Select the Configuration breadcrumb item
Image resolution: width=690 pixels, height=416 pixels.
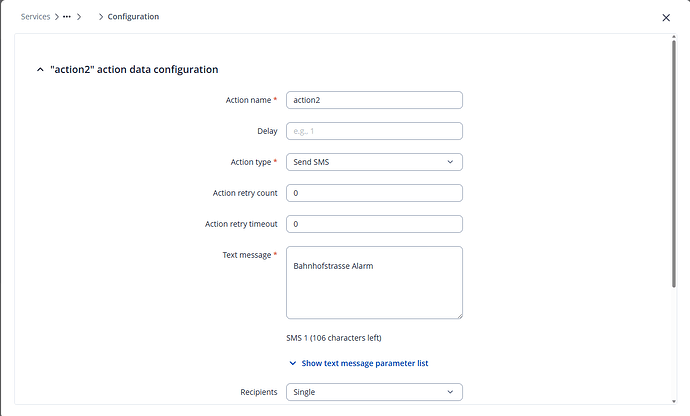pos(133,17)
